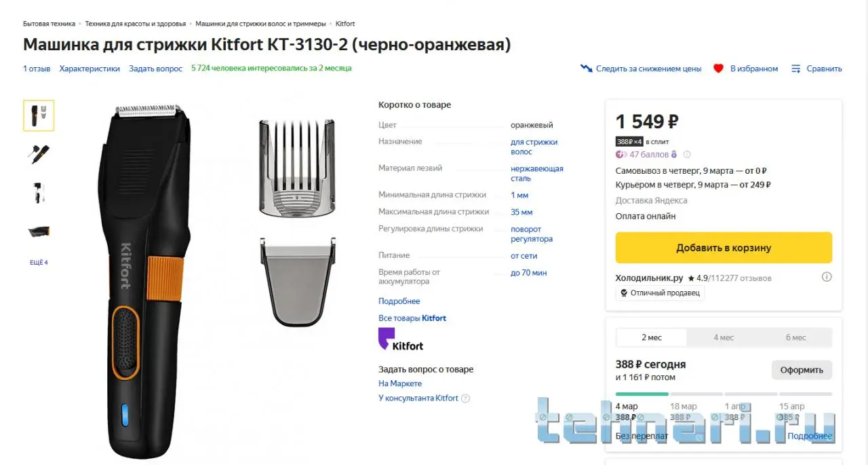Viewport: 868px width, 465px height.
Task: Click the question mark icon near consultant Kitfort
Action: click(x=465, y=398)
